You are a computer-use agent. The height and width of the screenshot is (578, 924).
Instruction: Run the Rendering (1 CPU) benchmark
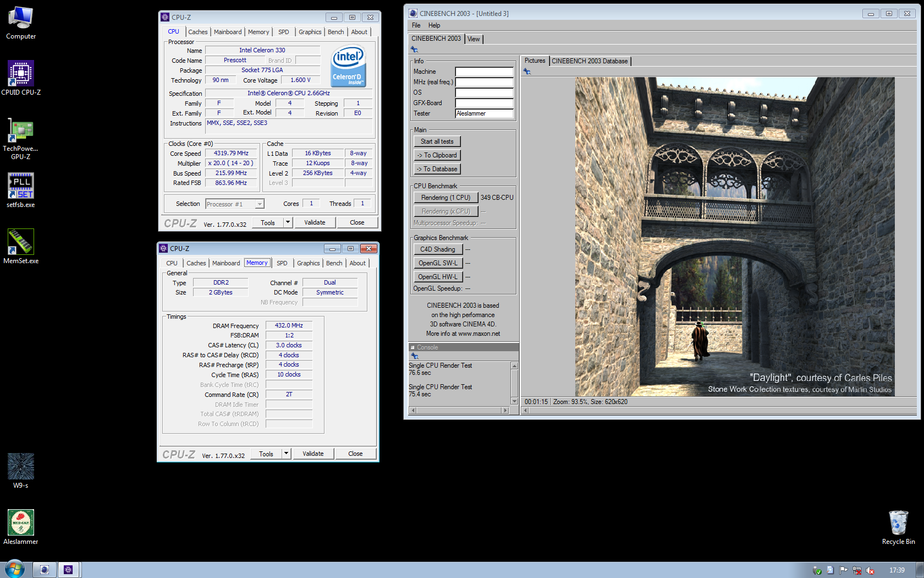pyautogui.click(x=446, y=198)
